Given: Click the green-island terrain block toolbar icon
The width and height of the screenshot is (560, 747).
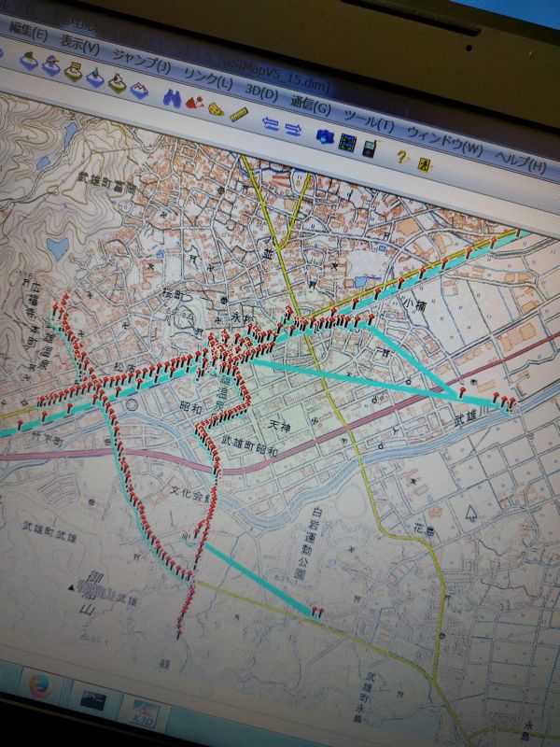Looking at the screenshot, I should (29, 61).
